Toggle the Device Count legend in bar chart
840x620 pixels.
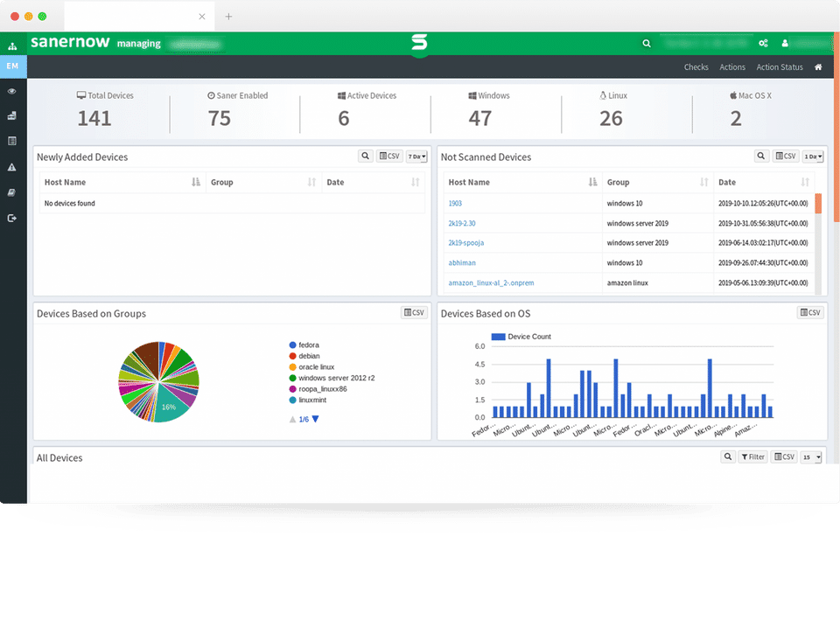pyautogui.click(x=521, y=337)
